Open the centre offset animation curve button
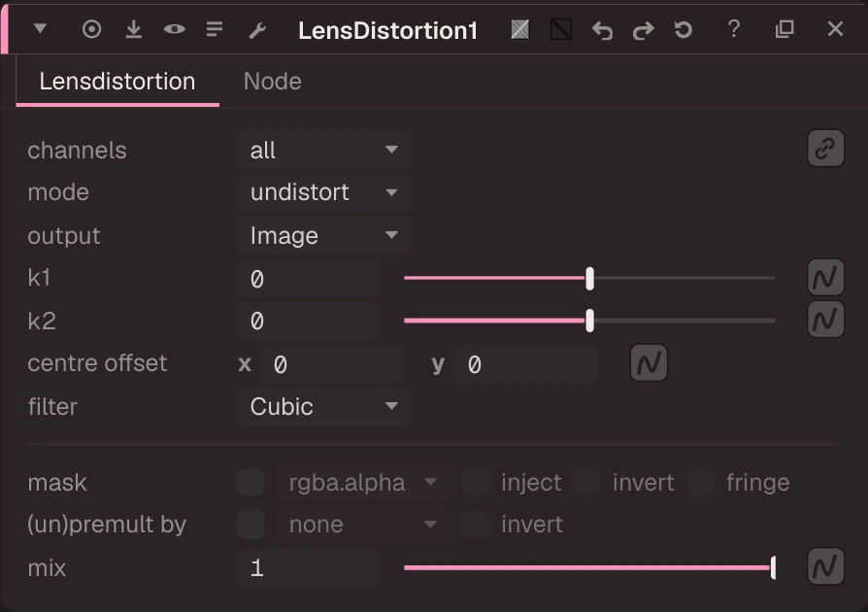868x612 pixels. (x=649, y=362)
